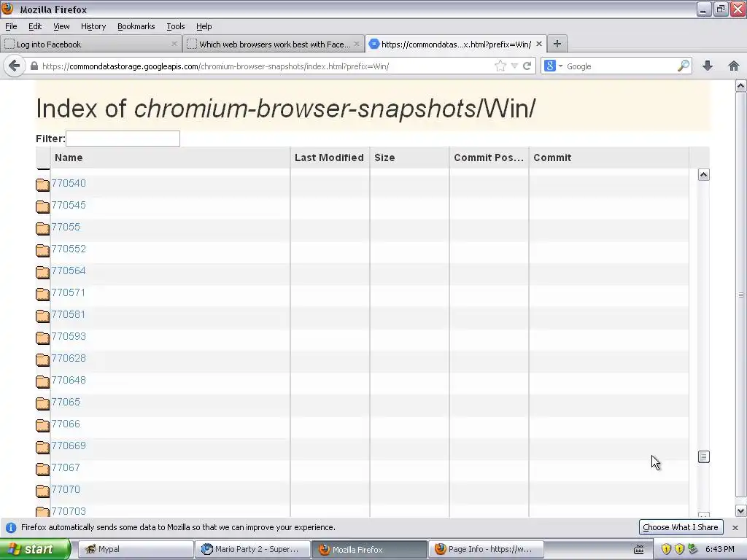The image size is (747, 560).
Task: Click the folder icon beside 77066
Action: click(x=42, y=425)
